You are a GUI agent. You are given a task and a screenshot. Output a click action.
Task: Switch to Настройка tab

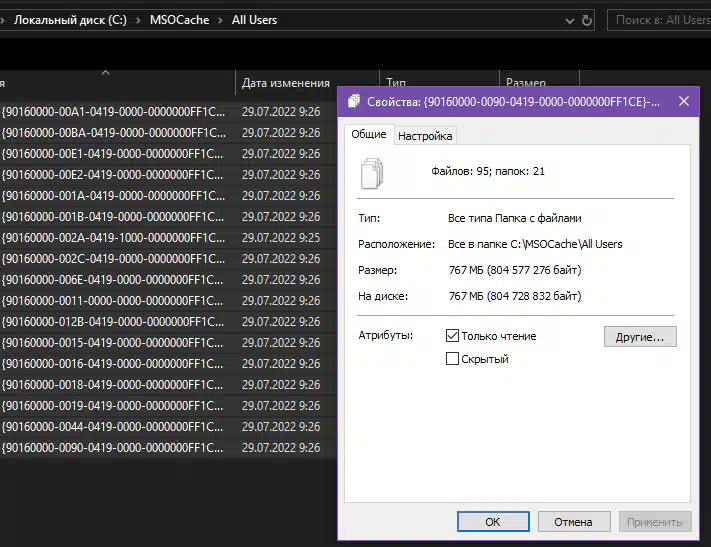tap(425, 136)
